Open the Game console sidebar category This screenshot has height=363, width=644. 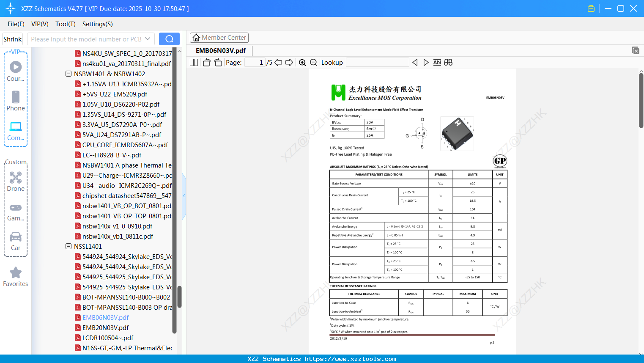(16, 212)
